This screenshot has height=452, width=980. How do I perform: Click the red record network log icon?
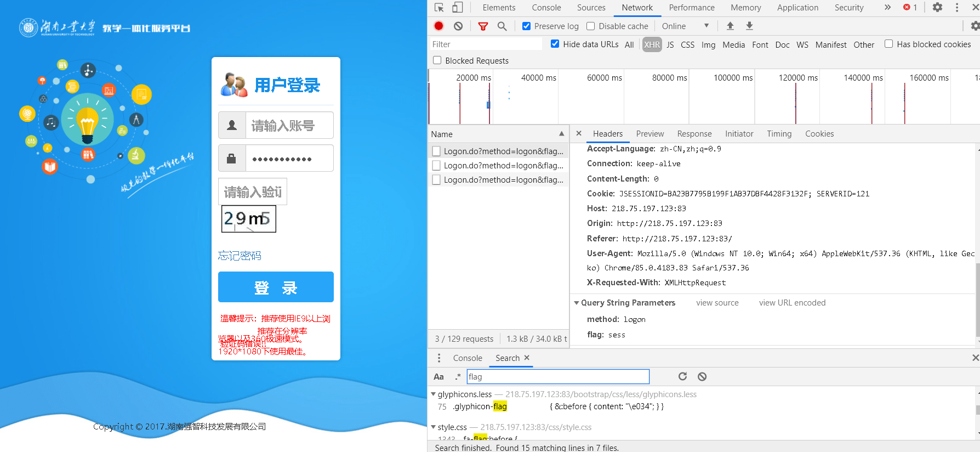438,26
